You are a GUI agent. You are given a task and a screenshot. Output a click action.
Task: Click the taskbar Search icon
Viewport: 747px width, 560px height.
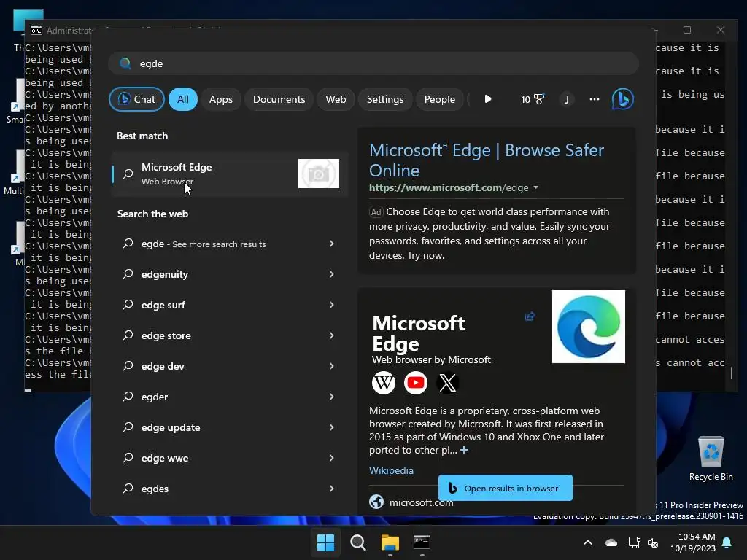tap(357, 542)
